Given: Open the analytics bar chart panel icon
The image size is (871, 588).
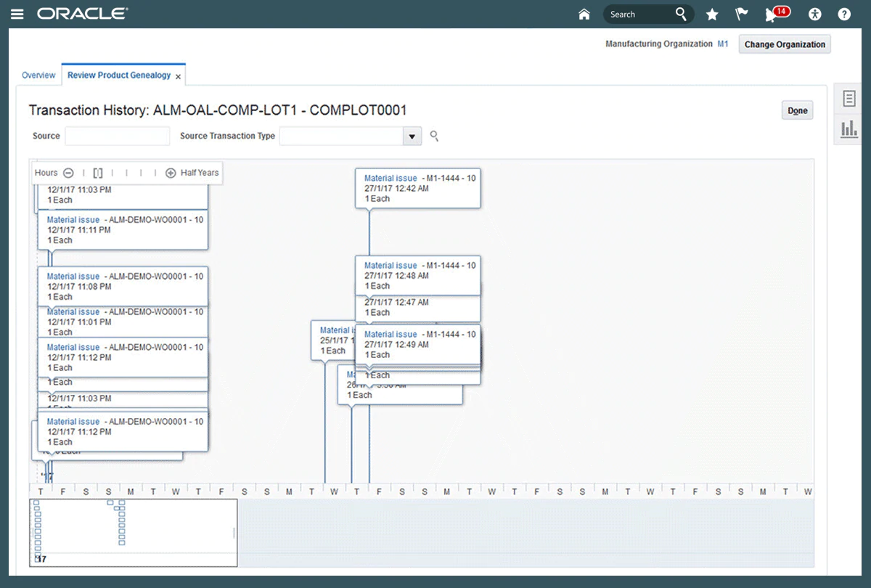Looking at the screenshot, I should 848,129.
